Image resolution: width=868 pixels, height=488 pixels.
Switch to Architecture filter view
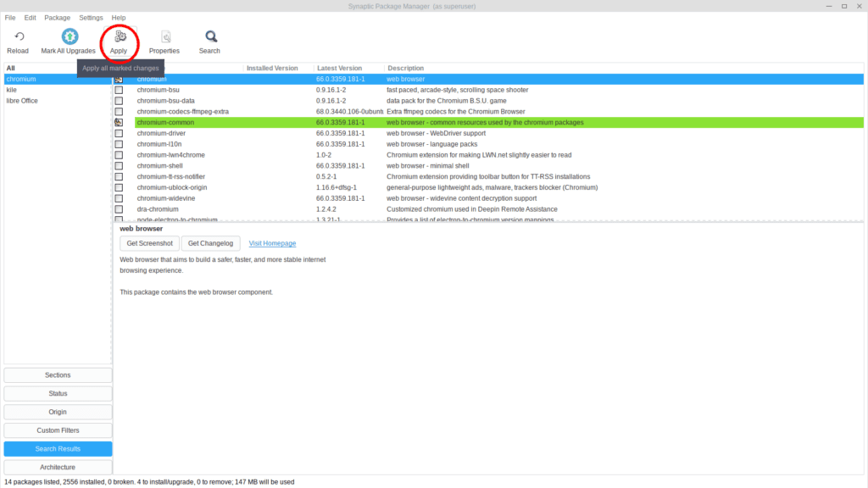[x=58, y=468]
